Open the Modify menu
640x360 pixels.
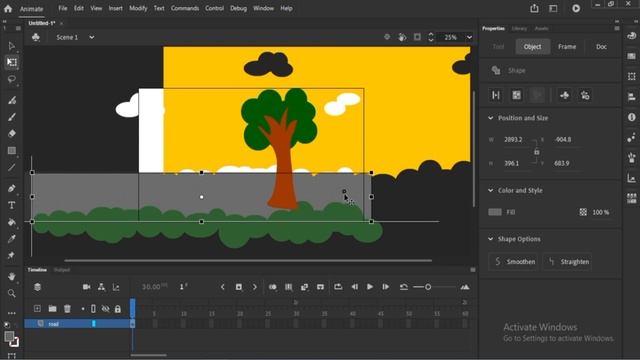[x=138, y=8]
